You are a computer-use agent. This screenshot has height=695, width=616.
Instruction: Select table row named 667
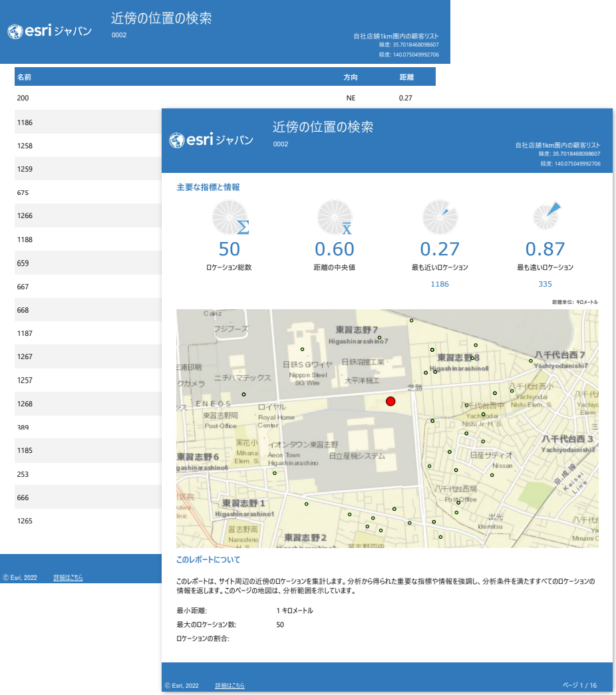coord(88,287)
